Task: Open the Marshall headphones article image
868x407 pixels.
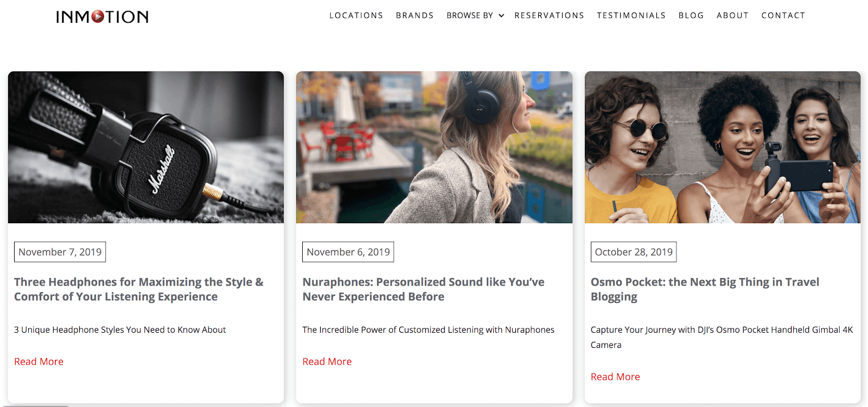Action: pyautogui.click(x=146, y=147)
